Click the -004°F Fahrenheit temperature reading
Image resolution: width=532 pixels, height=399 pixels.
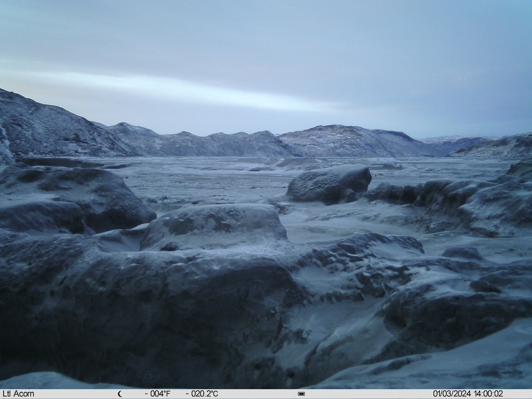coord(157,394)
